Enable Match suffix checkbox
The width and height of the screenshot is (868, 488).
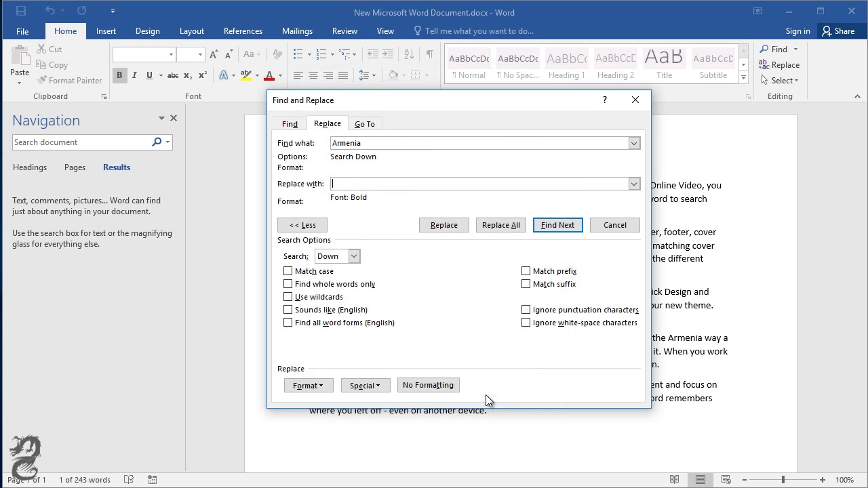click(526, 284)
